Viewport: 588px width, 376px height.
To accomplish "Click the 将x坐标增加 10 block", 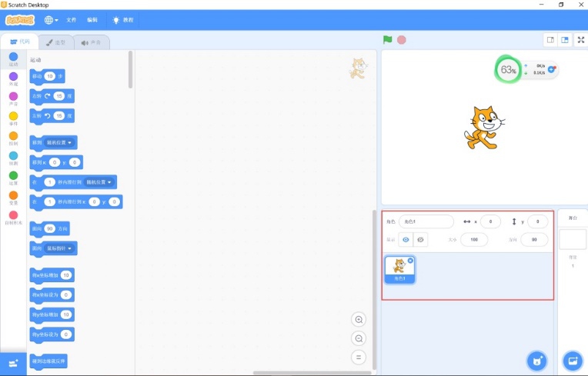I will tap(52, 275).
